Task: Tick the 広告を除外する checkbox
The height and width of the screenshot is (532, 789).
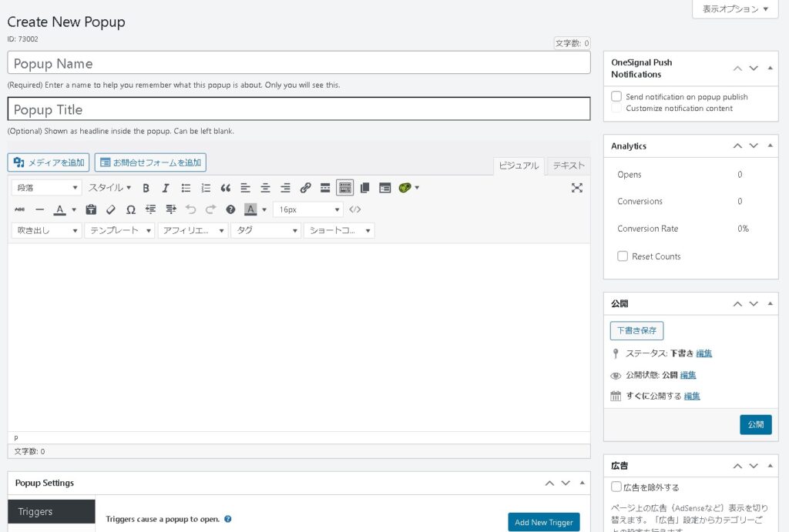Action: tap(616, 487)
